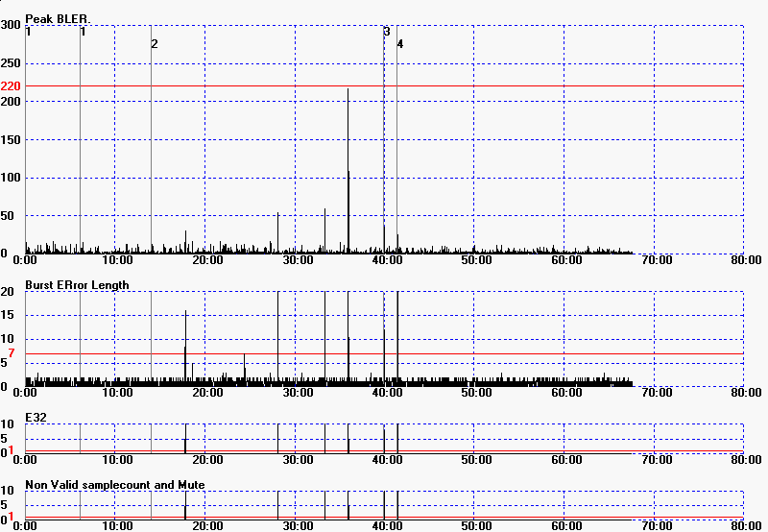The height and width of the screenshot is (532, 768).
Task: Click the 30:00 label under E32 chart
Action: 295,459
